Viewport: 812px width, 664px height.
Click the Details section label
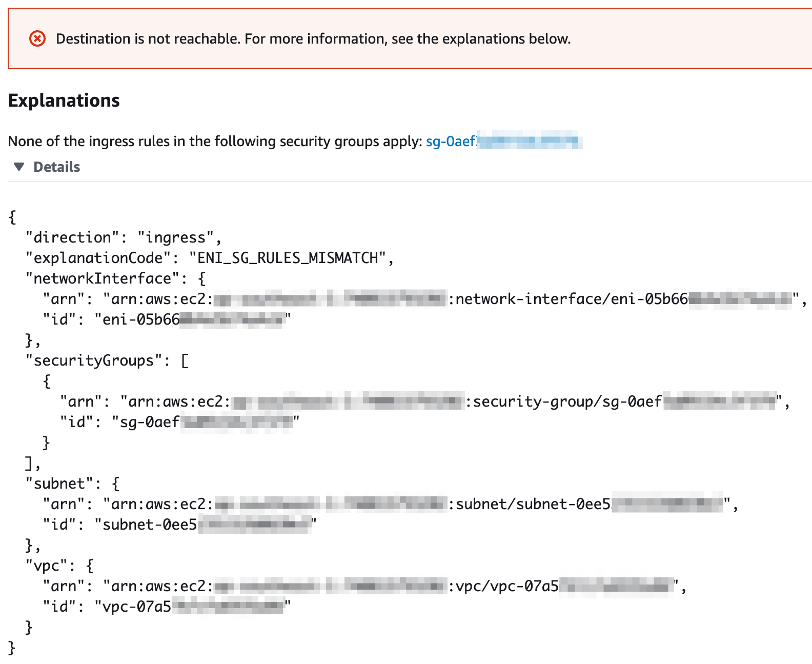click(x=56, y=167)
